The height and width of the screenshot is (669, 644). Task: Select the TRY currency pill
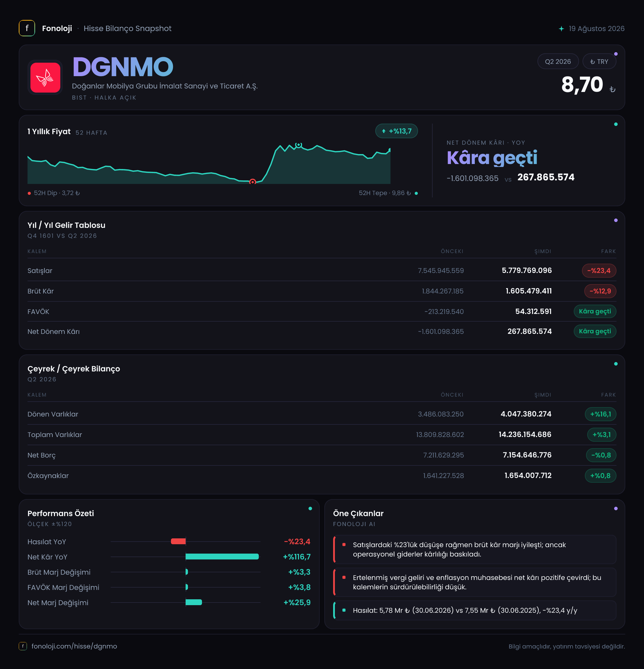pyautogui.click(x=599, y=62)
